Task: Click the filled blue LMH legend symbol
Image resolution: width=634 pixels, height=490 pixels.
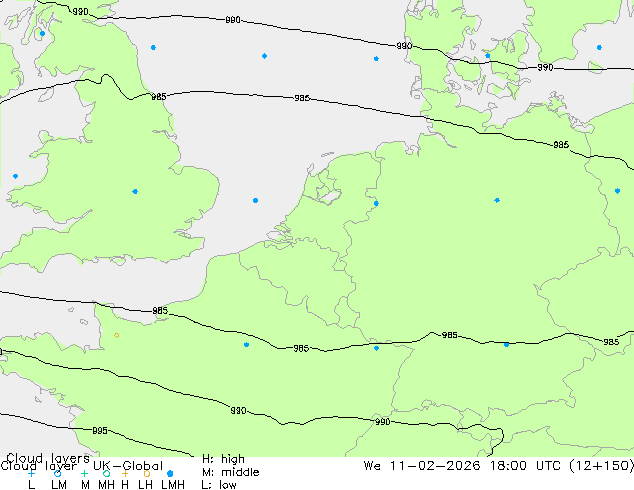Action: click(170, 473)
